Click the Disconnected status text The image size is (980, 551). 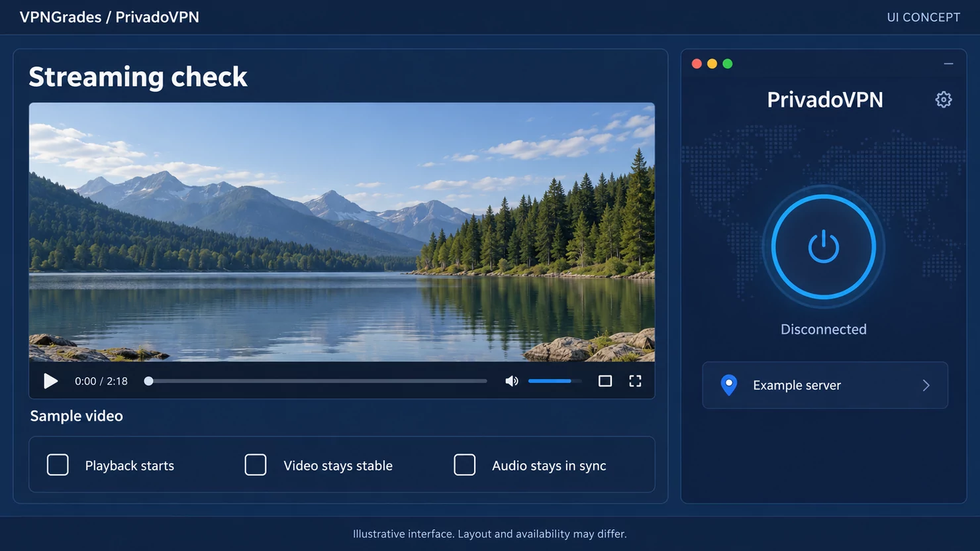(x=824, y=329)
